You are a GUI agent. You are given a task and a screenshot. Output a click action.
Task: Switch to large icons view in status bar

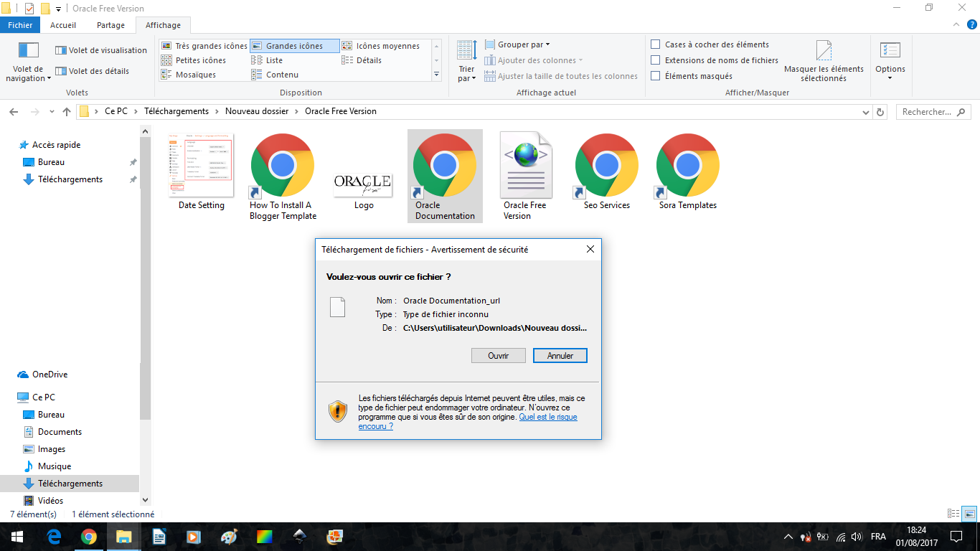(x=969, y=514)
